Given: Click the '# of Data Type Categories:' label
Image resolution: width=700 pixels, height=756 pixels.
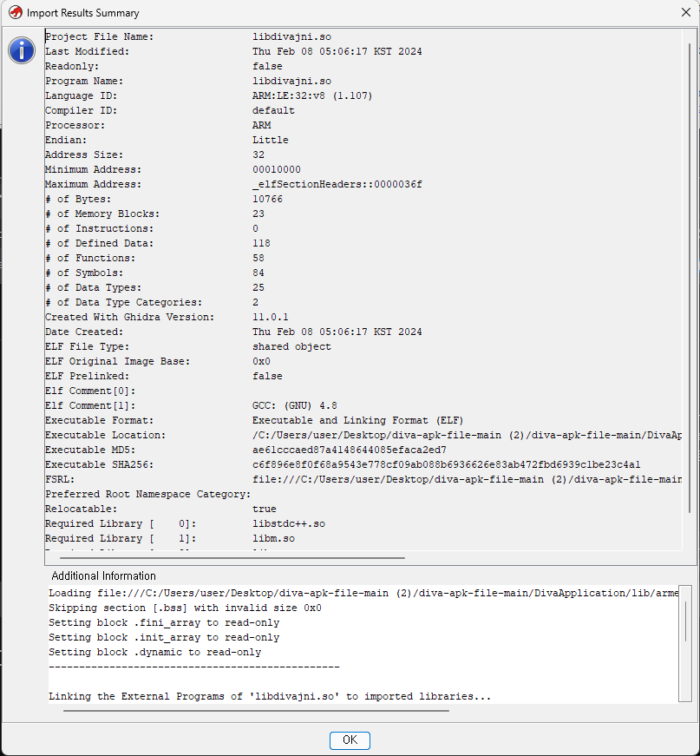Looking at the screenshot, I should click(x=124, y=302).
